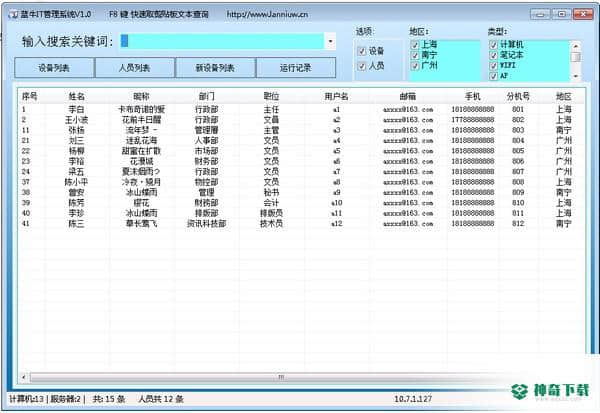Screen dimensions: 600x413
Task: Click the extension number 806
Action: click(x=518, y=161)
